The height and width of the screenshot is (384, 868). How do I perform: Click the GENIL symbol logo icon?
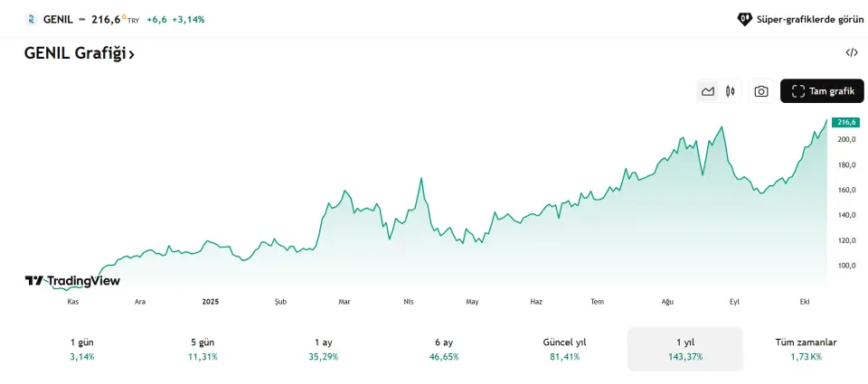[x=31, y=18]
